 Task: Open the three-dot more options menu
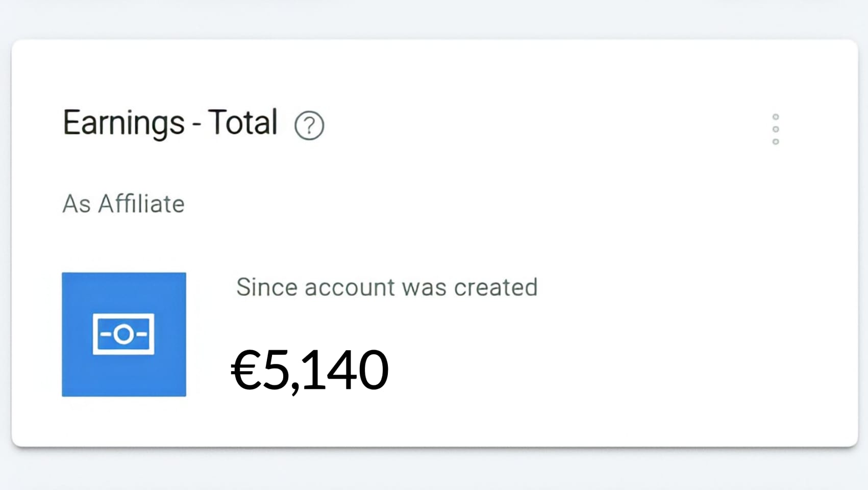coord(775,129)
